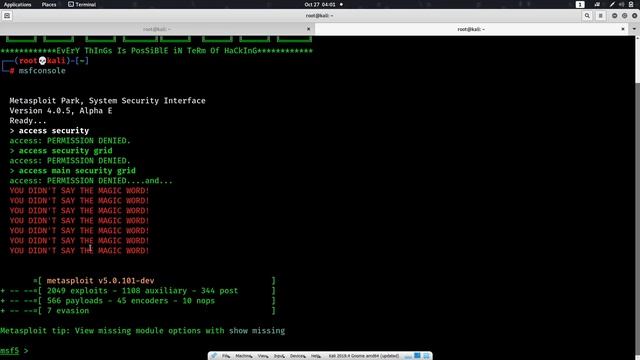Open the clock showing Oct 27 04:01
The height and width of the screenshot is (360, 640).
pos(320,4)
